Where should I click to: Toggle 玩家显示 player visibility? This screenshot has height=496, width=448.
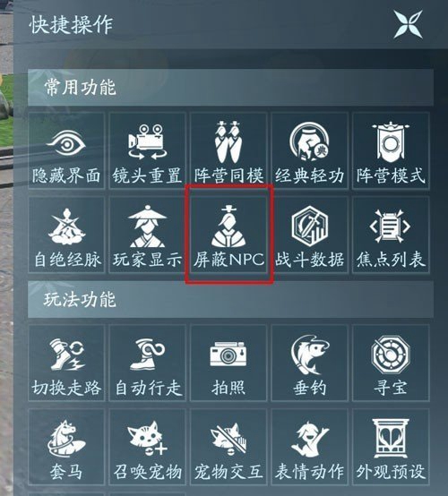147,235
